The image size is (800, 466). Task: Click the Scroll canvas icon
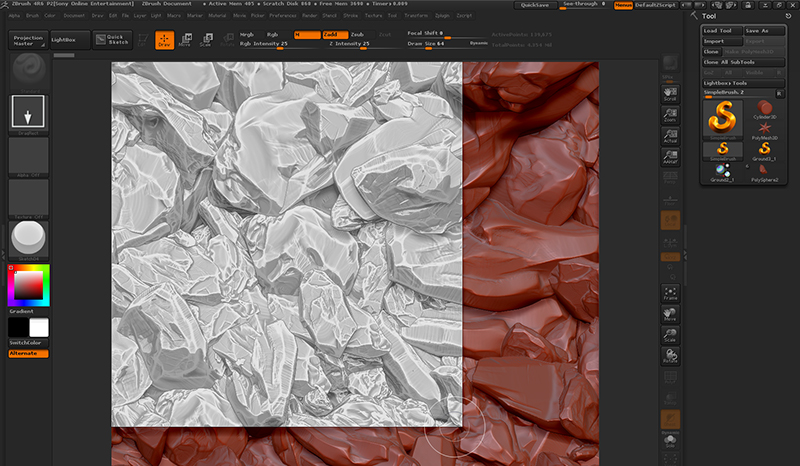670,94
